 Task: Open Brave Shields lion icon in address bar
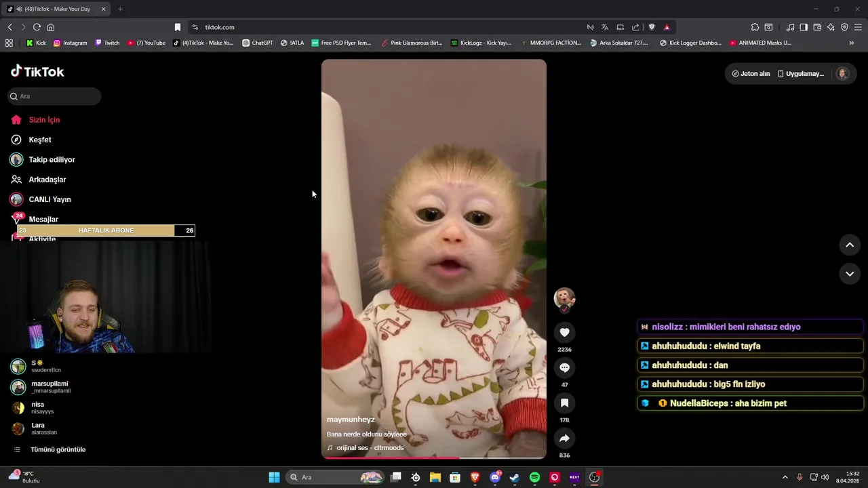[x=652, y=27]
